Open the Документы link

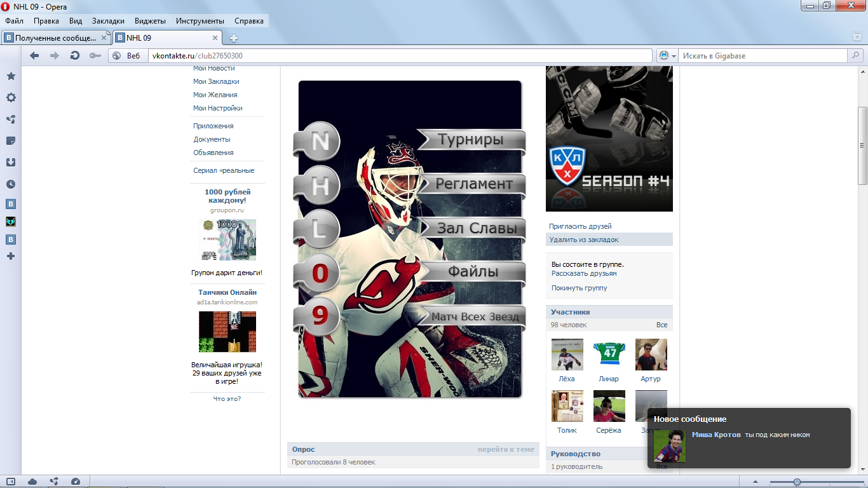pos(212,139)
